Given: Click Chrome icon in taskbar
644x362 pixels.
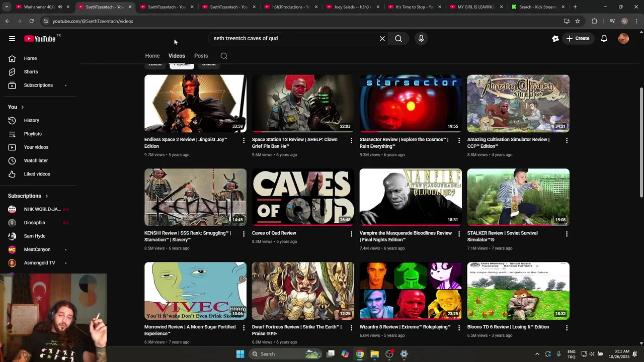Looking at the screenshot, I should tap(360, 354).
